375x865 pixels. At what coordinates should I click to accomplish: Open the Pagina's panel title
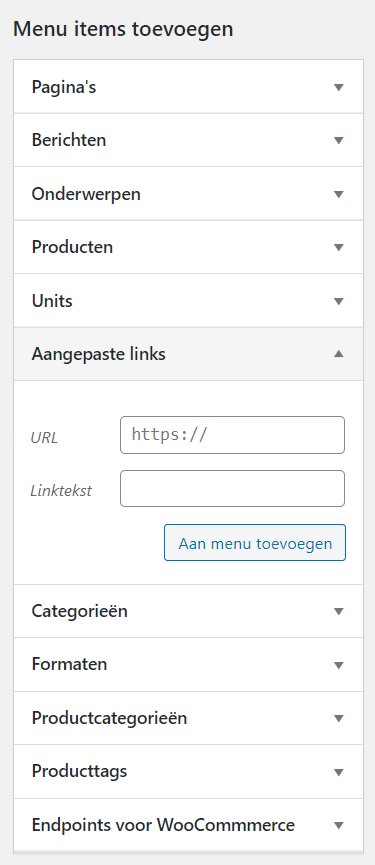pyautogui.click(x=64, y=87)
